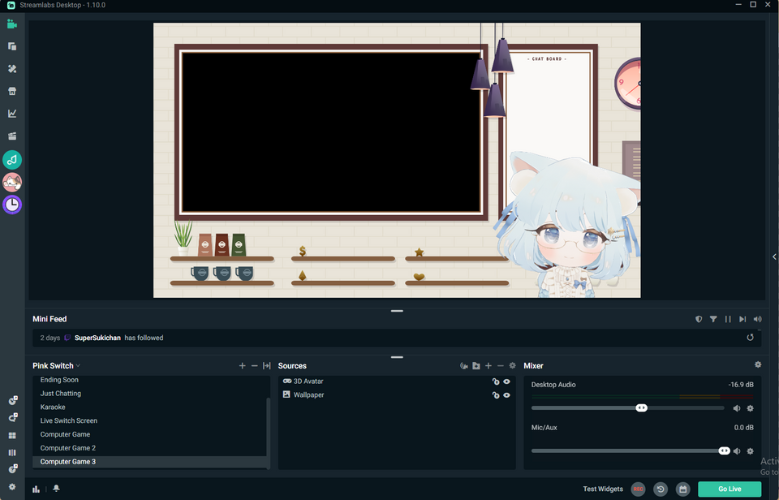Click Test Widgets
The height and width of the screenshot is (500, 779).
tap(603, 489)
